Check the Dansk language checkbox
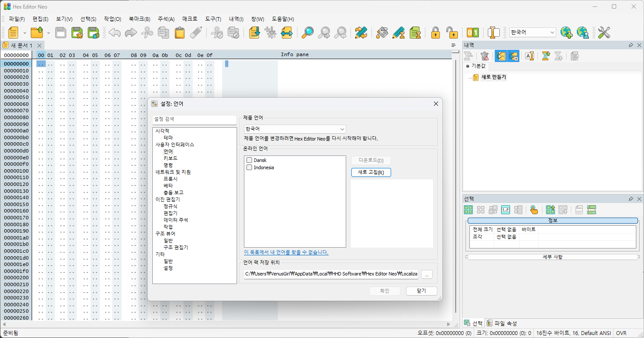The width and height of the screenshot is (644, 338). pos(249,160)
